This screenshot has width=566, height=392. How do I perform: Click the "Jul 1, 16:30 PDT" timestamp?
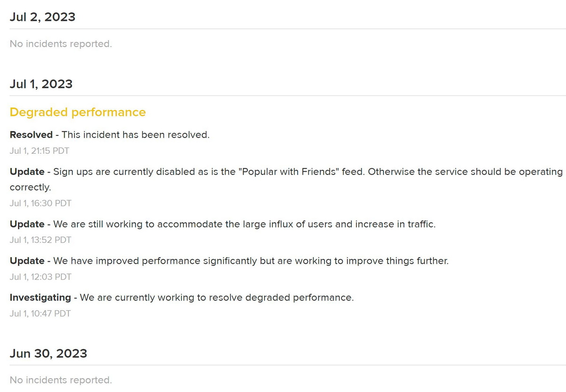(x=40, y=203)
